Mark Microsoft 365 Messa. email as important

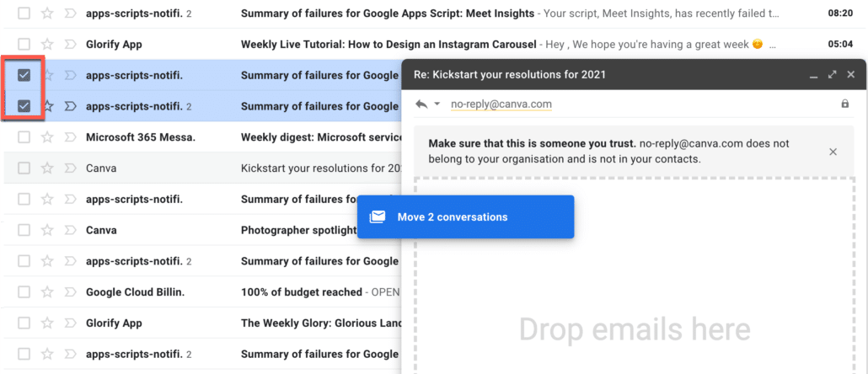coord(70,137)
